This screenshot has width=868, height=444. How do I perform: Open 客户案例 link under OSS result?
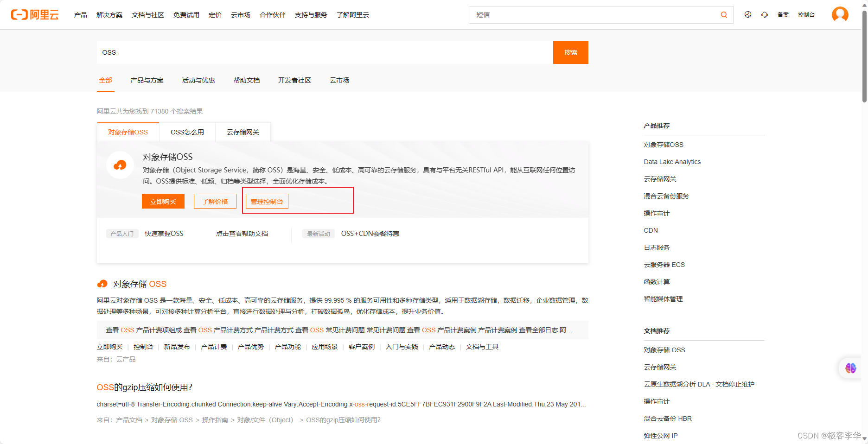(x=362, y=347)
